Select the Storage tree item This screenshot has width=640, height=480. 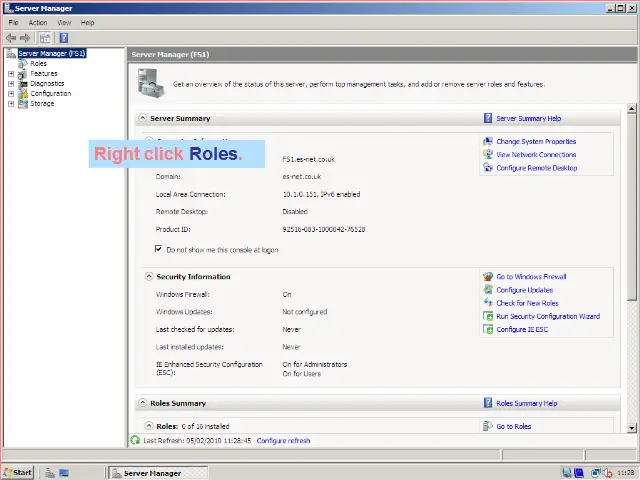(42, 104)
